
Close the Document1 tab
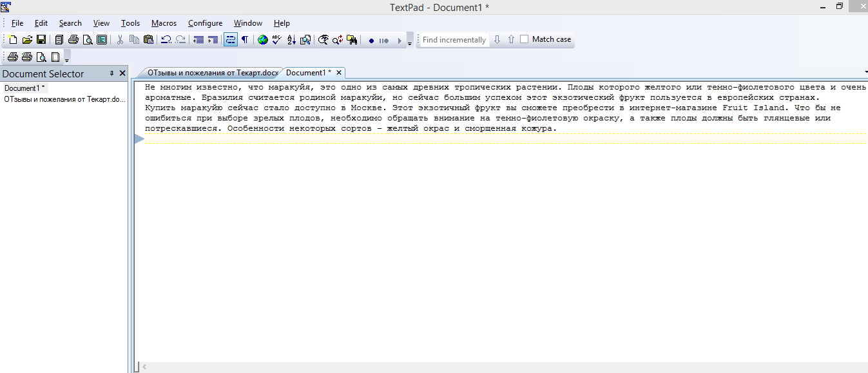point(339,73)
